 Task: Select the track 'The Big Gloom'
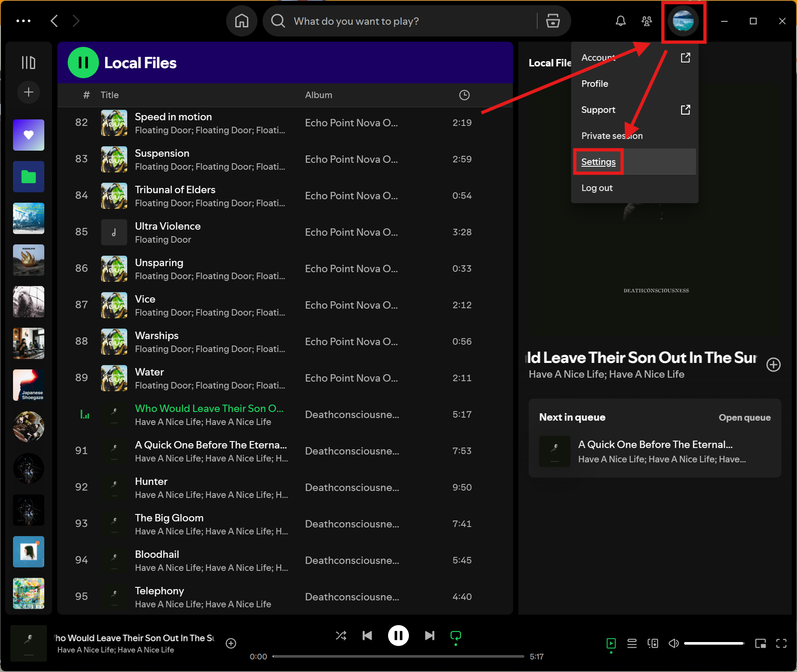point(285,524)
